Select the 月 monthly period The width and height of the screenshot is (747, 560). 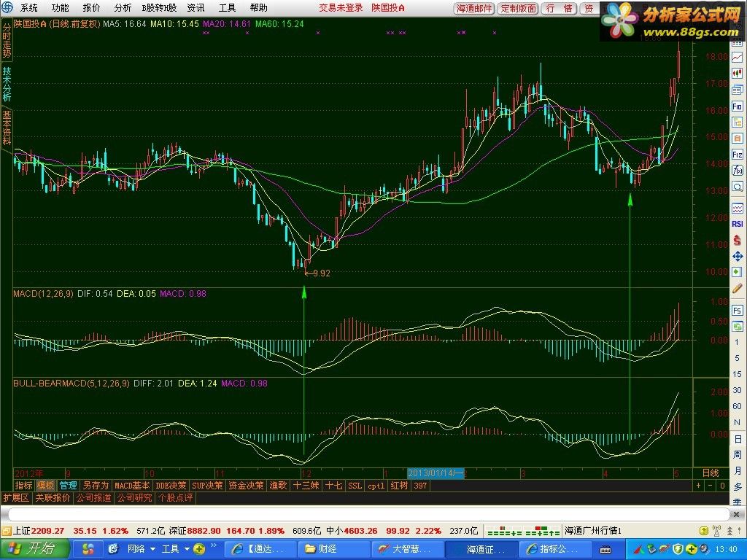tap(737, 471)
